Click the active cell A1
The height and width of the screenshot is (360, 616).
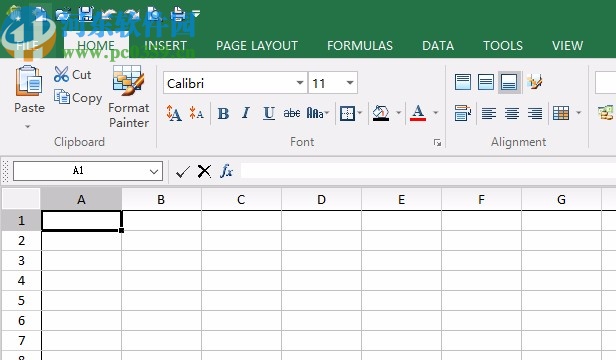[82, 220]
